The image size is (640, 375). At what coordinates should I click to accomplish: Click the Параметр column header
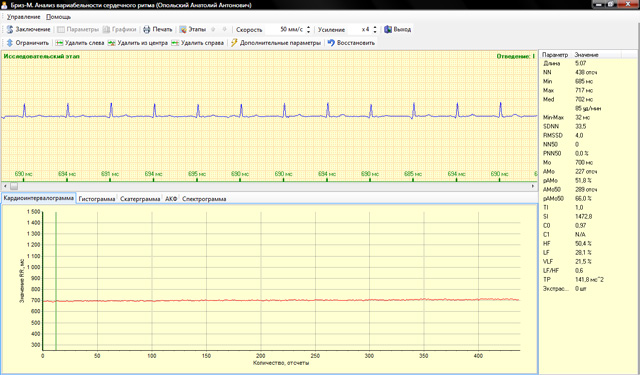(x=555, y=55)
